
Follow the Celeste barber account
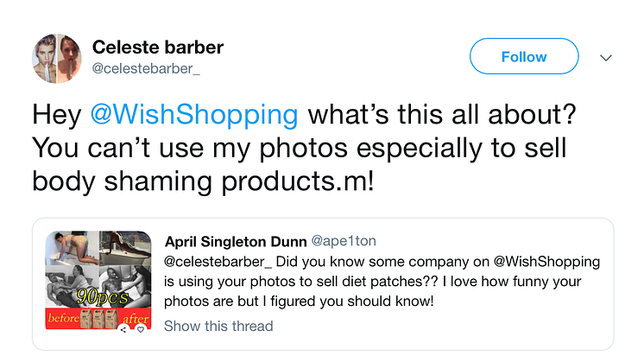(x=524, y=56)
